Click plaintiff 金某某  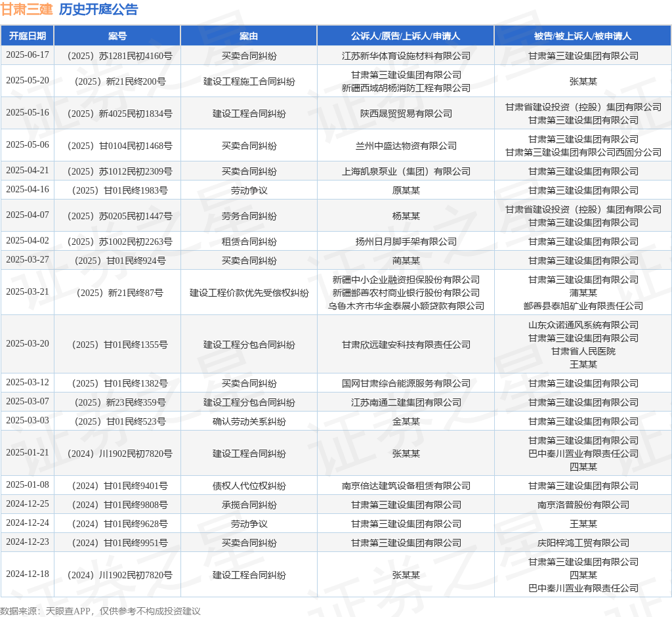pyautogui.click(x=406, y=422)
